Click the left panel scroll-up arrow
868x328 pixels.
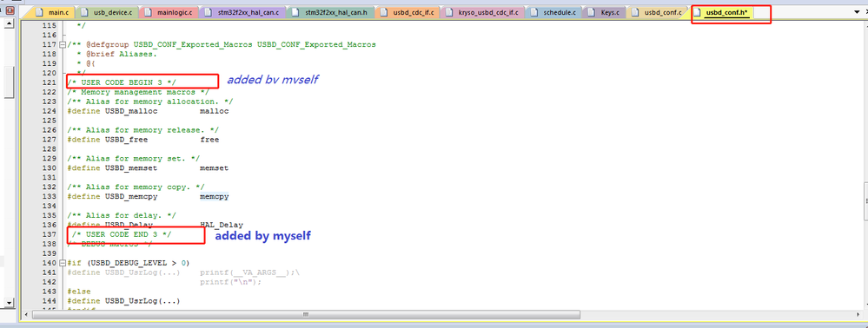tap(9, 23)
